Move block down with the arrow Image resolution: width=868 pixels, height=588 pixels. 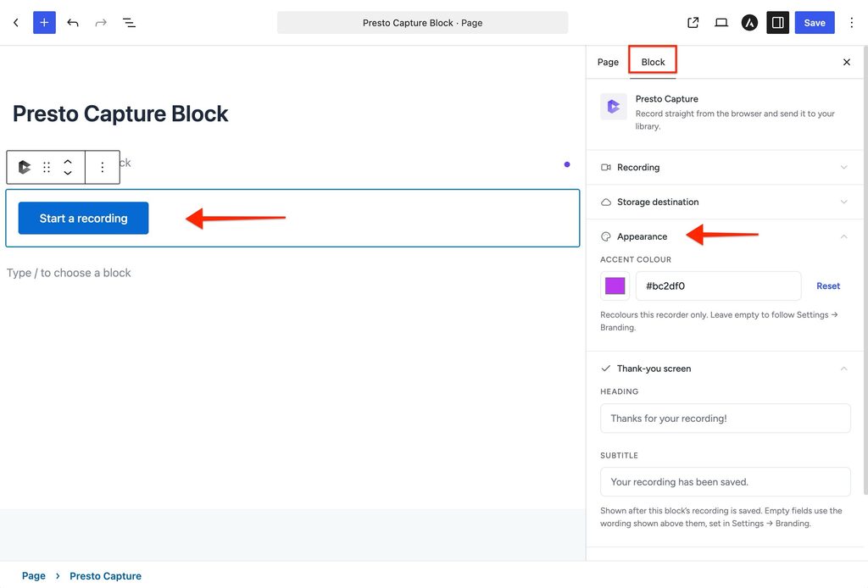coord(68,173)
